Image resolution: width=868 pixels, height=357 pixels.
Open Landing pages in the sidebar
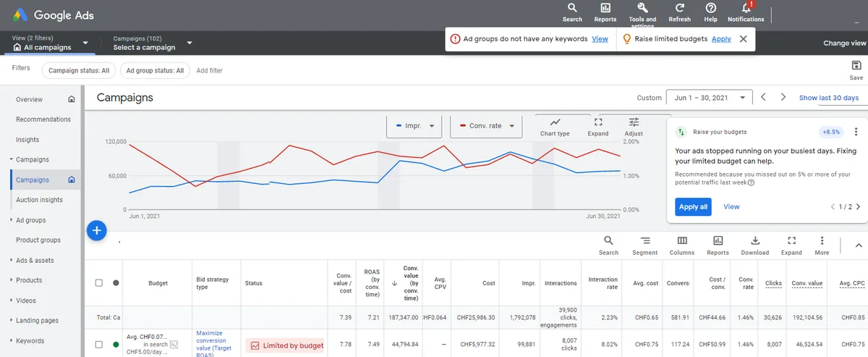37,320
